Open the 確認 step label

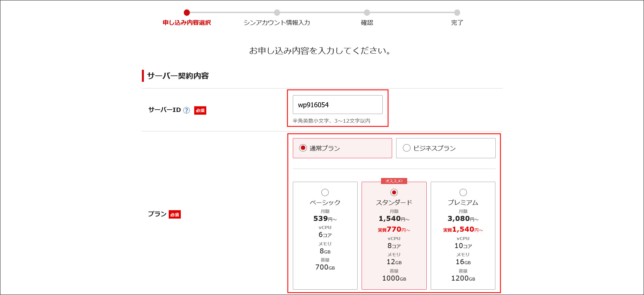(367, 23)
